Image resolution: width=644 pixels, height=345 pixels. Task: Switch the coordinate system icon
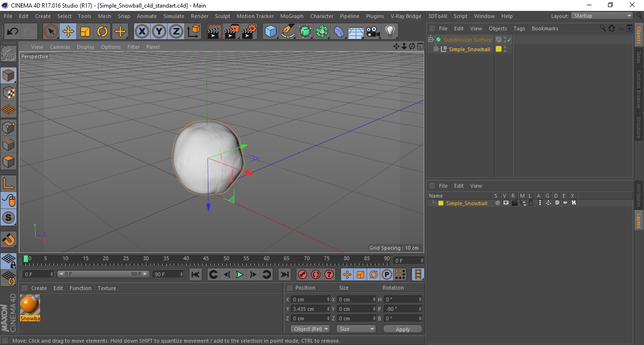[x=194, y=32]
